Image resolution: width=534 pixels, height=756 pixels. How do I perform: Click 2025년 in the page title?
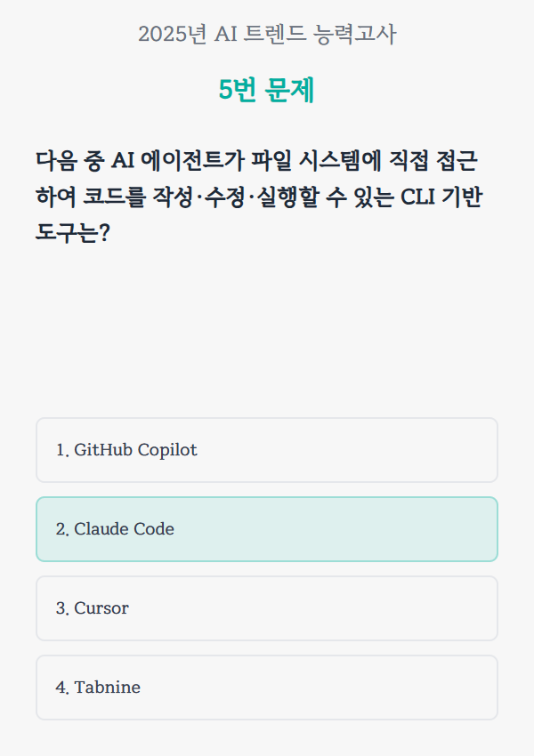point(173,35)
